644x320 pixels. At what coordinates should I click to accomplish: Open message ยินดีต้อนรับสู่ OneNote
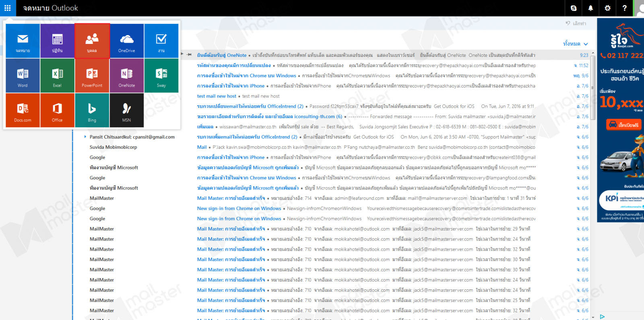click(222, 55)
